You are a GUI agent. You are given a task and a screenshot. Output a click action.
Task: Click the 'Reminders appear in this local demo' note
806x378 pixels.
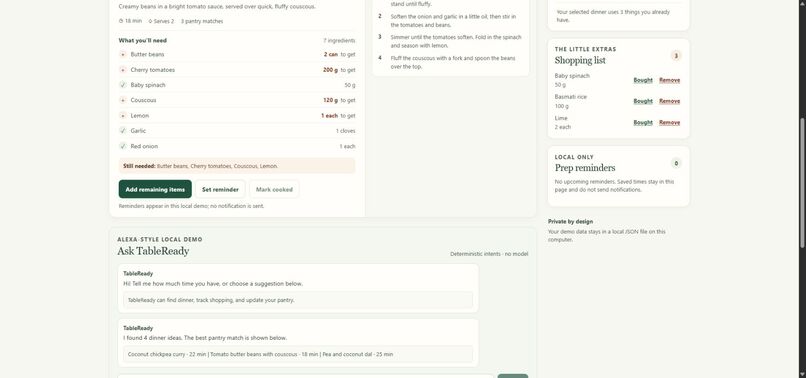click(x=191, y=206)
